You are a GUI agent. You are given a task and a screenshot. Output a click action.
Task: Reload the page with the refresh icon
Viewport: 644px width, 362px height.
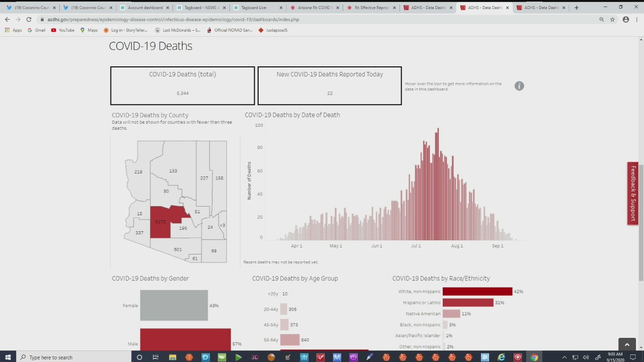pyautogui.click(x=29, y=20)
